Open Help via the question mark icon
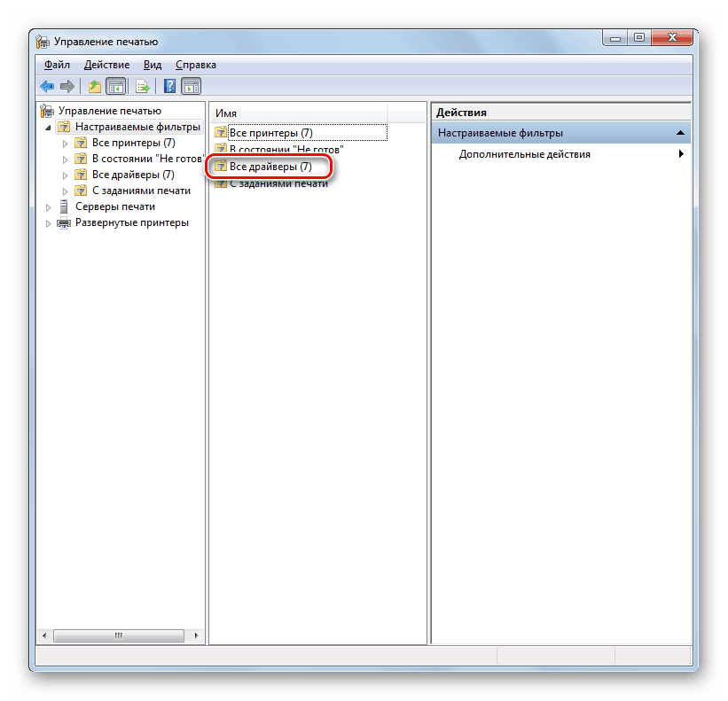 point(170,86)
